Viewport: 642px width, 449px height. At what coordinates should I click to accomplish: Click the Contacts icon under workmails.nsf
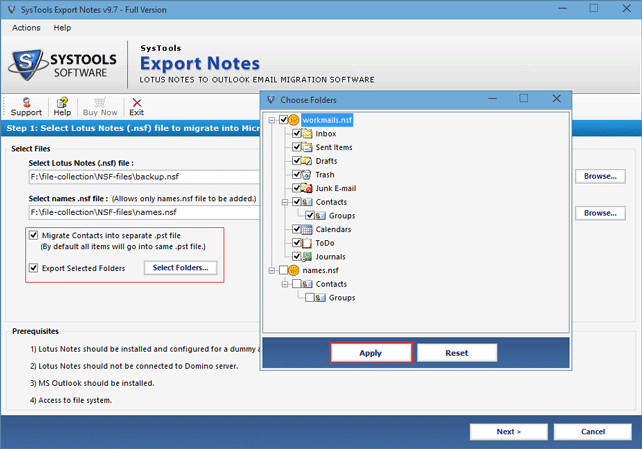tap(307, 202)
